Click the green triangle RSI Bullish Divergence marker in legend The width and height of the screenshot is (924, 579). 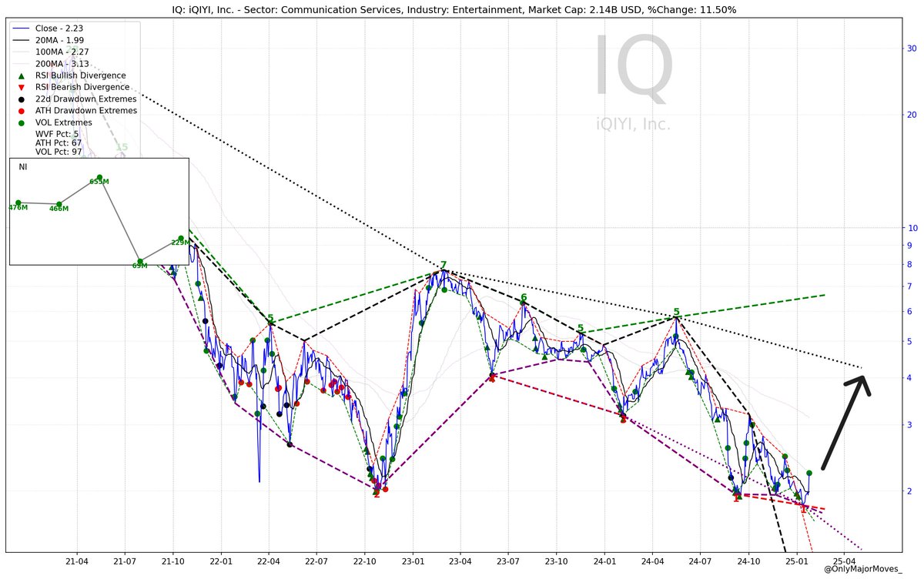pos(22,75)
